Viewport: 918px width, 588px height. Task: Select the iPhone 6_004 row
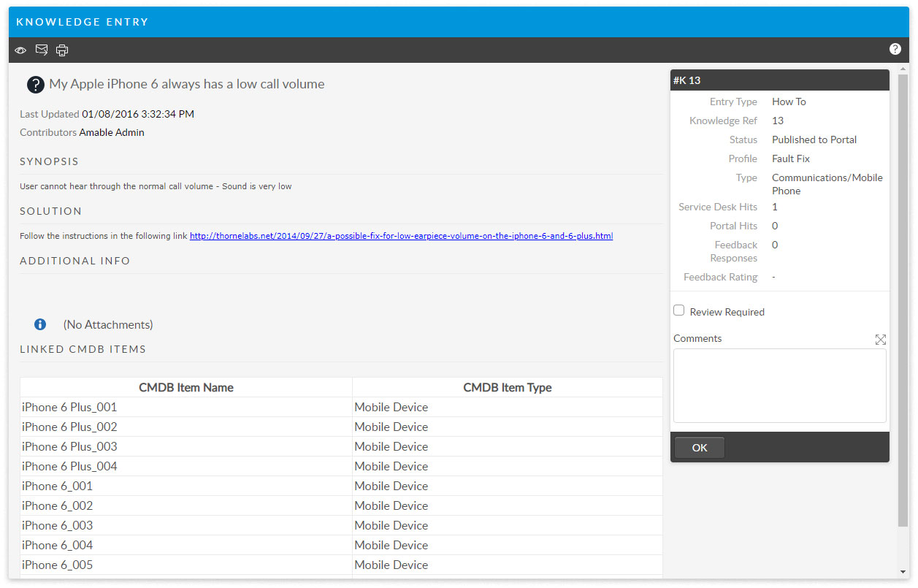coord(341,545)
